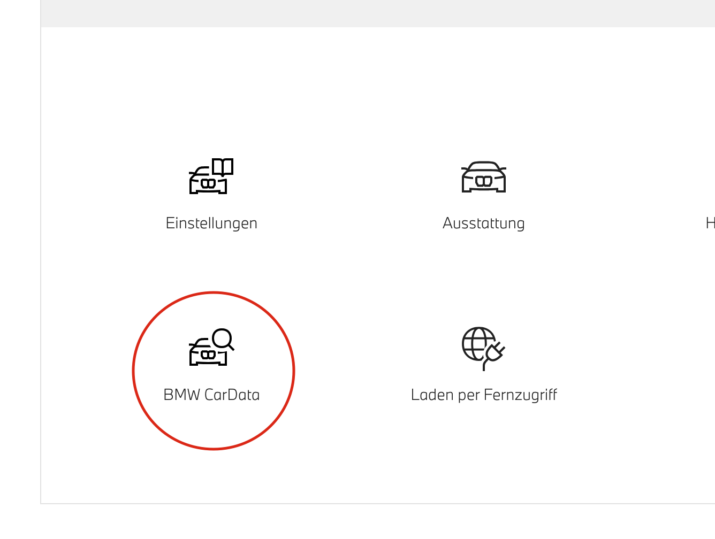Click the car shape in the Einstellungen icon
This screenshot has height=539, width=715.
[204, 183]
